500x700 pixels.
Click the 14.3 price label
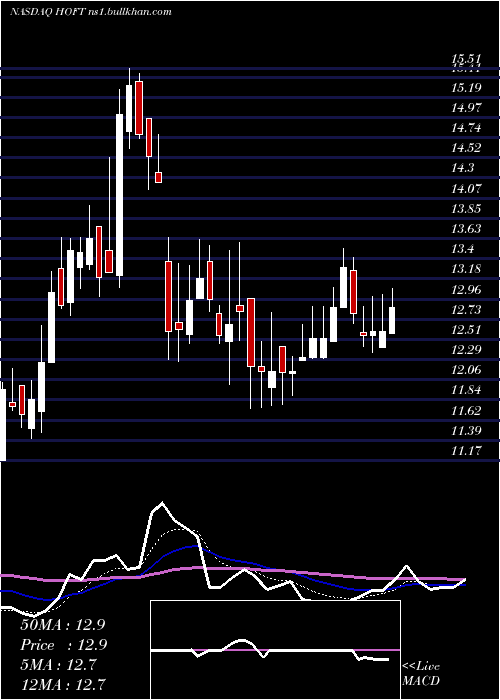click(462, 168)
